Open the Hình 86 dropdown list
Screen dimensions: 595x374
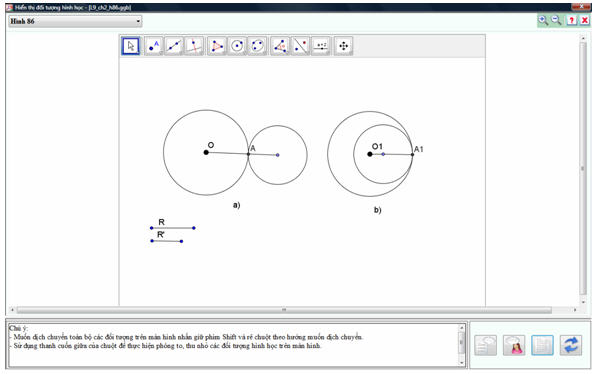coord(75,21)
